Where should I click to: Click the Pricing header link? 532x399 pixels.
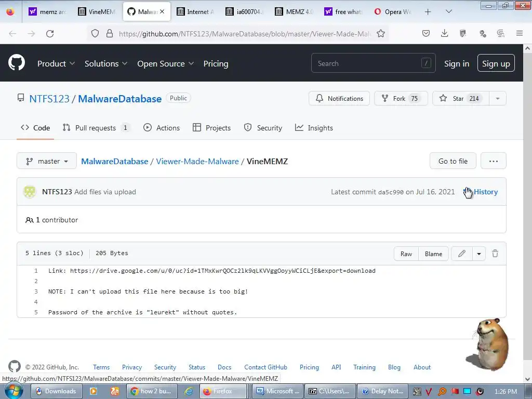[216, 63]
